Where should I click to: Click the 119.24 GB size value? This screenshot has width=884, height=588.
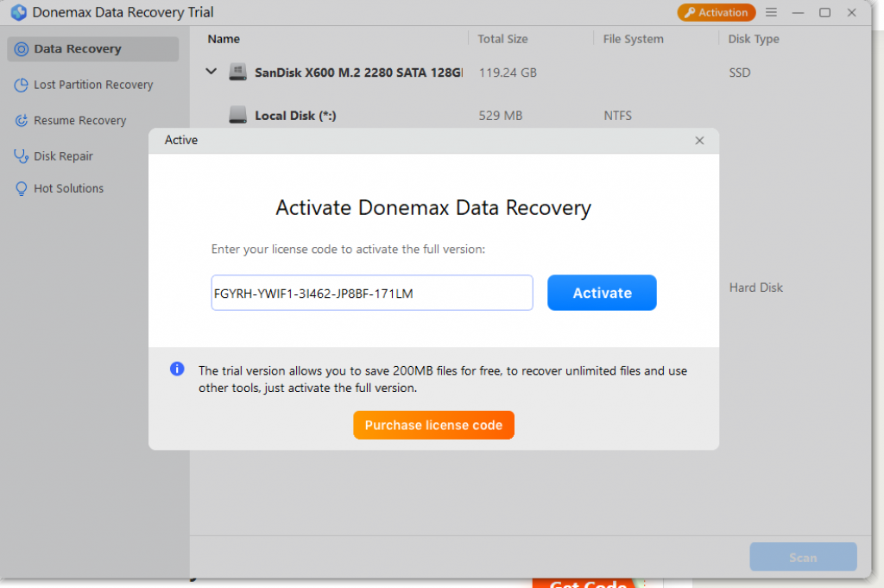508,73
